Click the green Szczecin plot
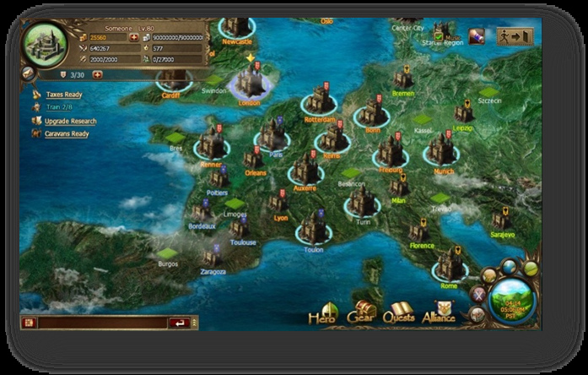This screenshot has width=588, height=375. pos(489,92)
